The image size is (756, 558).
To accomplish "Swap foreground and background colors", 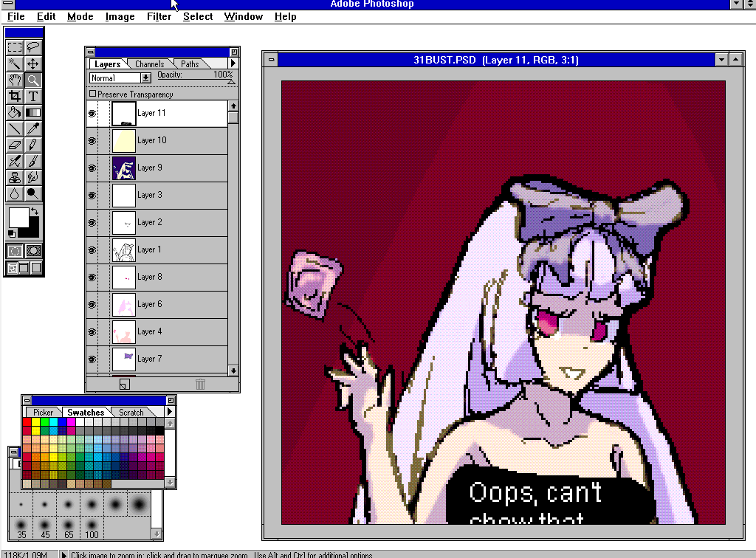I will [x=34, y=211].
